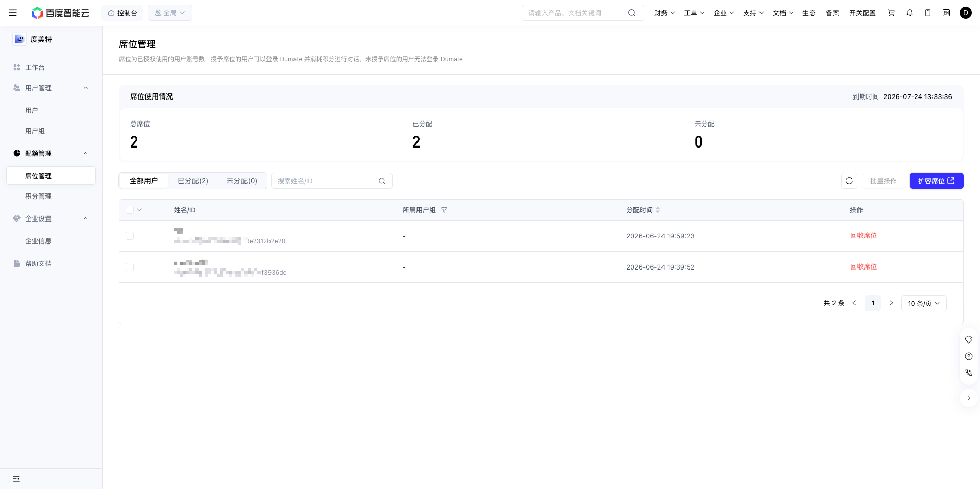
Task: Collapse the 用户管理 sidebar section
Action: [x=86, y=88]
